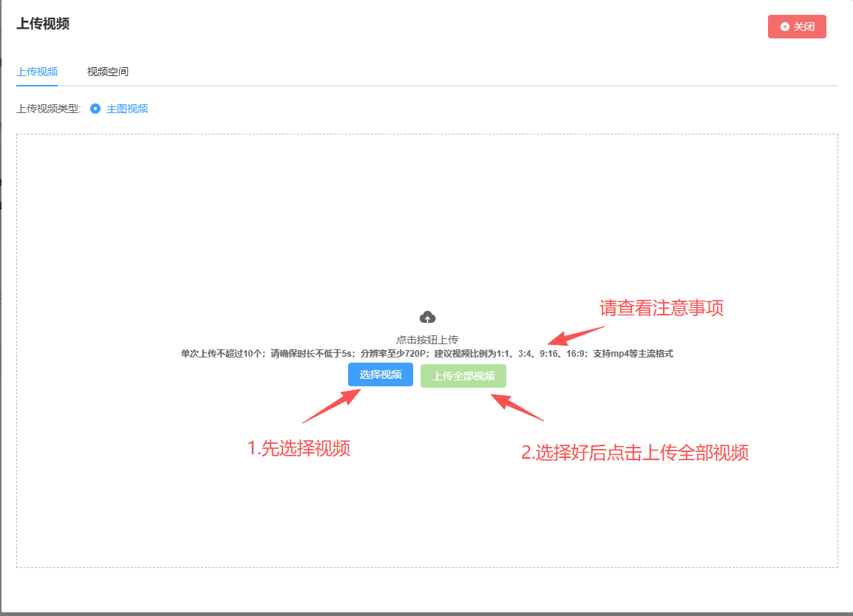This screenshot has width=853, height=616.
Task: Click the red 请查看注意事项 annotation
Action: pos(661,308)
